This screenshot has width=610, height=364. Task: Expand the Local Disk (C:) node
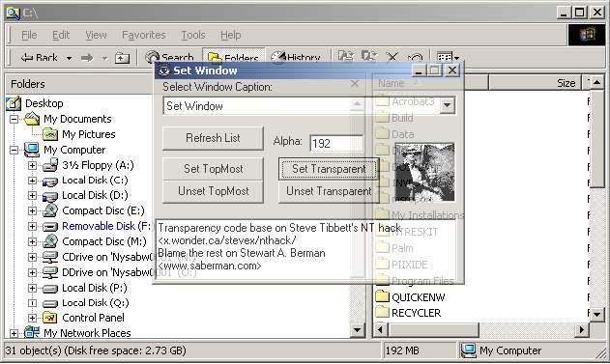click(32, 181)
